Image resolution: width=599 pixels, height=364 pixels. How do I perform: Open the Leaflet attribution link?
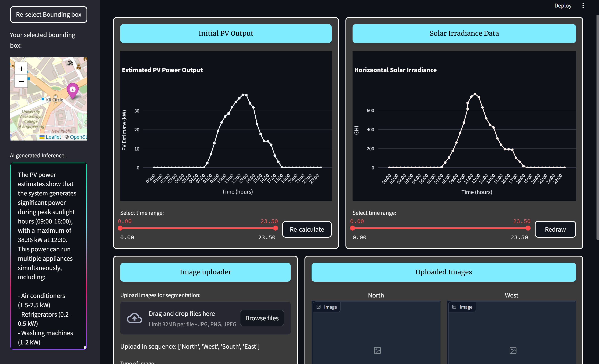(x=53, y=137)
